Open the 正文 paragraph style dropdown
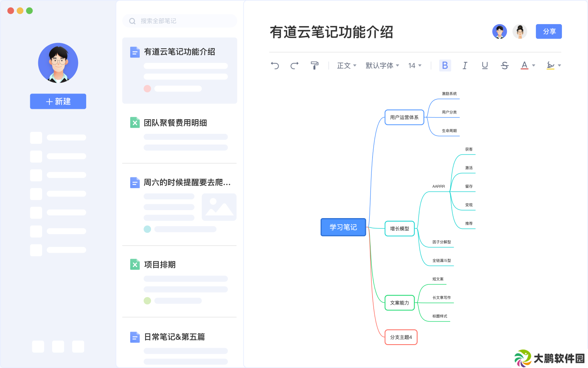 (x=346, y=66)
